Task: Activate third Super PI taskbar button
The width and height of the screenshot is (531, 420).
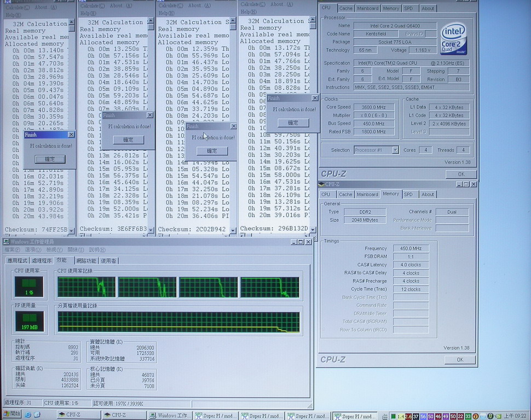Action: click(x=308, y=416)
